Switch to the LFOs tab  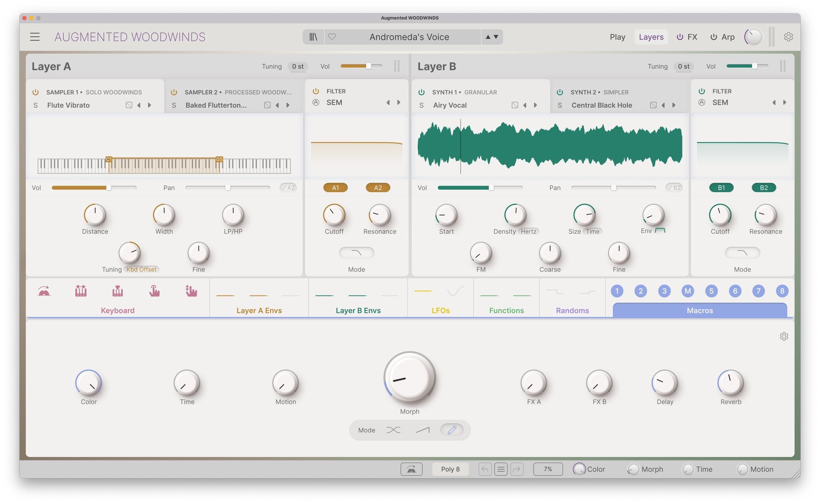(x=440, y=310)
